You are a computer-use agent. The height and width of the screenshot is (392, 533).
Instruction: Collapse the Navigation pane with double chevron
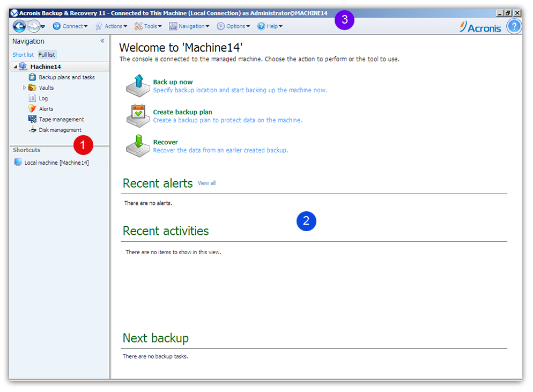(x=102, y=41)
